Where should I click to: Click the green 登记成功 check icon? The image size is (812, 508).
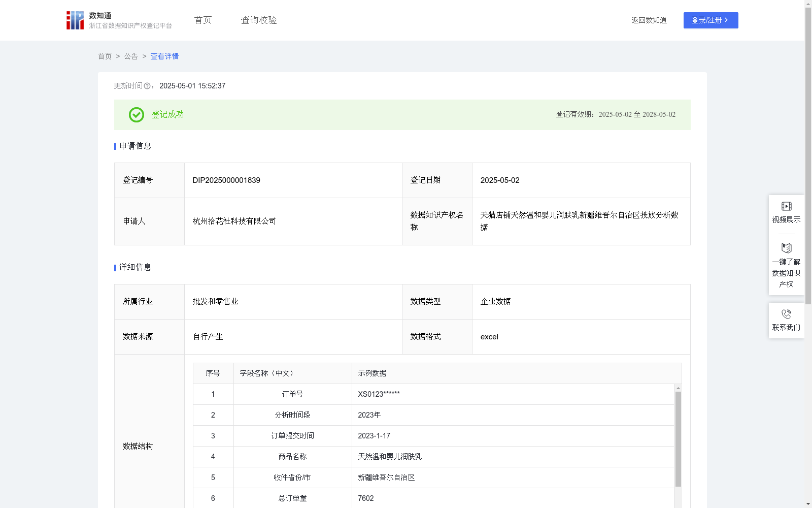(136, 115)
